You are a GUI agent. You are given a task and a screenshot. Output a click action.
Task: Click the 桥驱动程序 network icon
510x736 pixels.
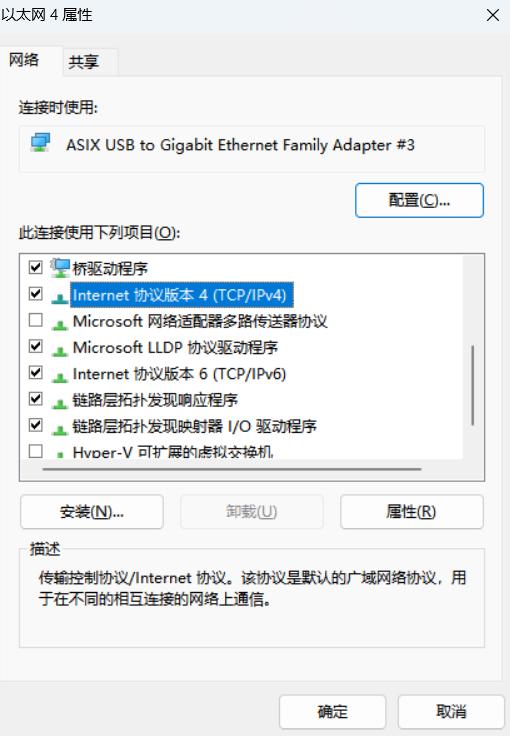60,268
